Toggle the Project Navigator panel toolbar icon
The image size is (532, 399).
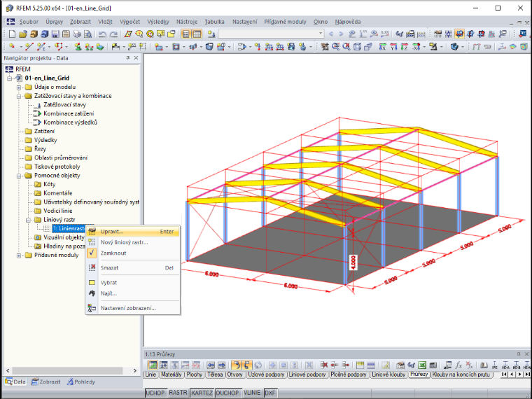[186, 34]
